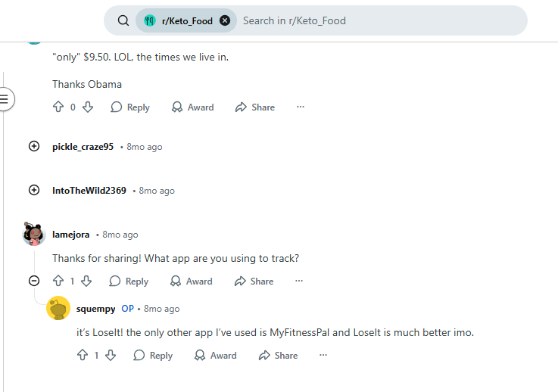Open more options on "Thanks Obama" comment
The width and height of the screenshot is (558, 392).
[301, 107]
